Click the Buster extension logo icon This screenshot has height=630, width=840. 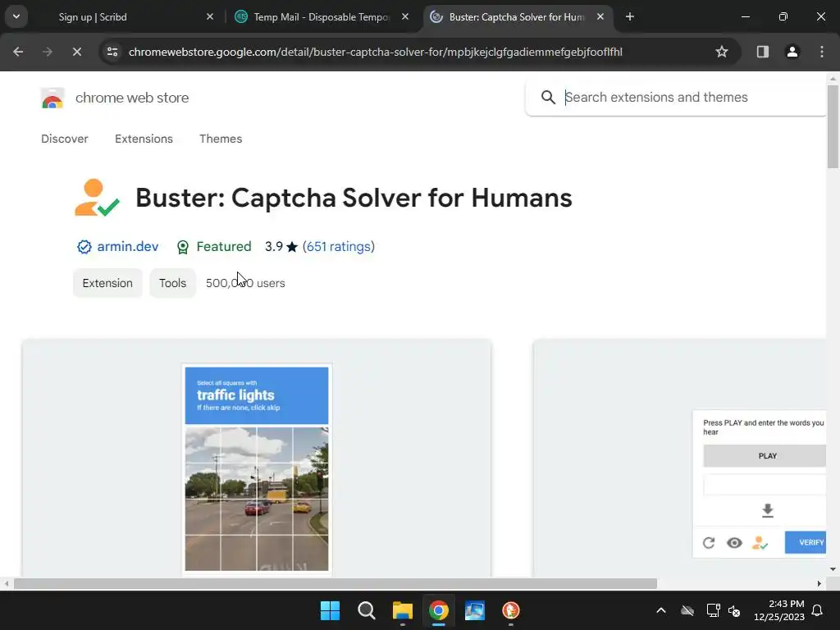pyautogui.click(x=97, y=198)
